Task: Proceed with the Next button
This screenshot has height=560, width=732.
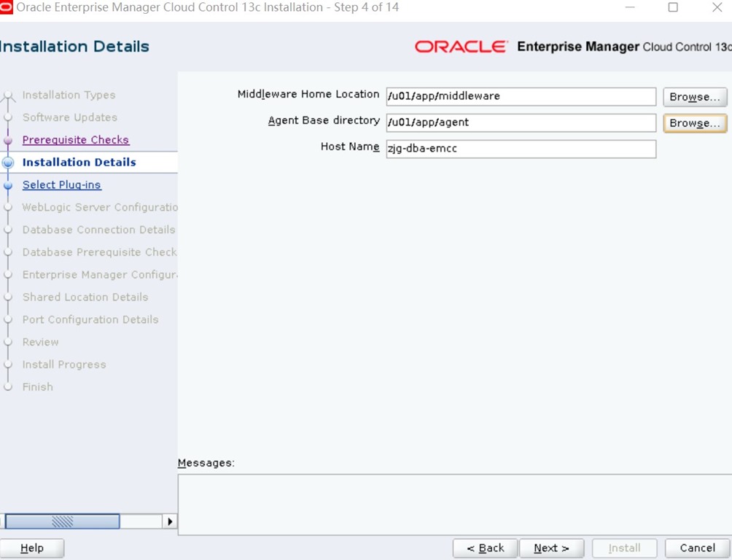Action: pyautogui.click(x=551, y=548)
